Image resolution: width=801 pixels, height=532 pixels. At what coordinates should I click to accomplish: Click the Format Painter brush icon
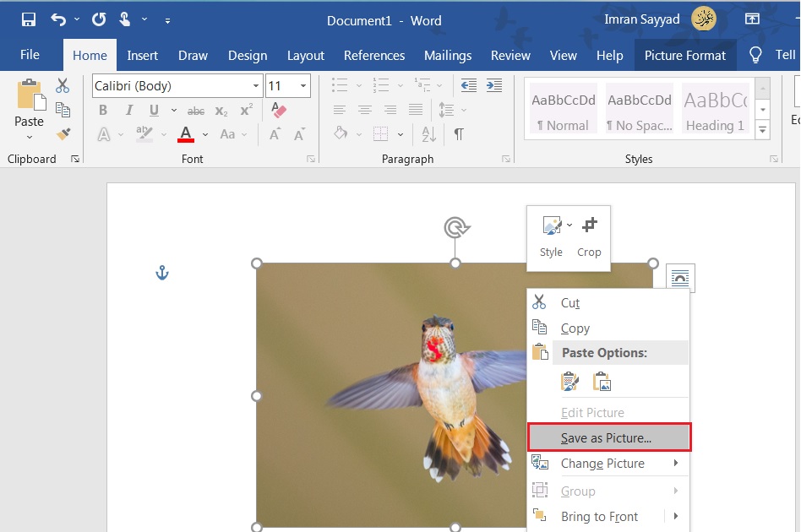coord(63,134)
